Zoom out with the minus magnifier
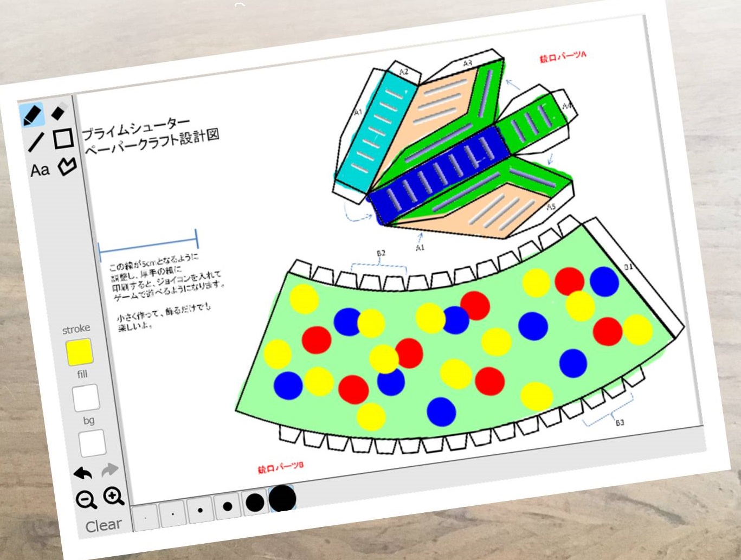The image size is (741, 560). click(87, 499)
